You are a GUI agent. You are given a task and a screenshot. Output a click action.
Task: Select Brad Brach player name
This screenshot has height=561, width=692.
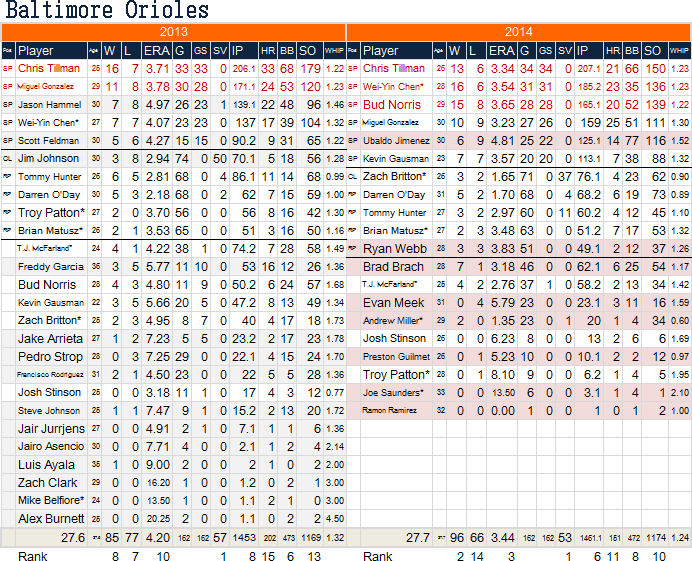(x=393, y=267)
